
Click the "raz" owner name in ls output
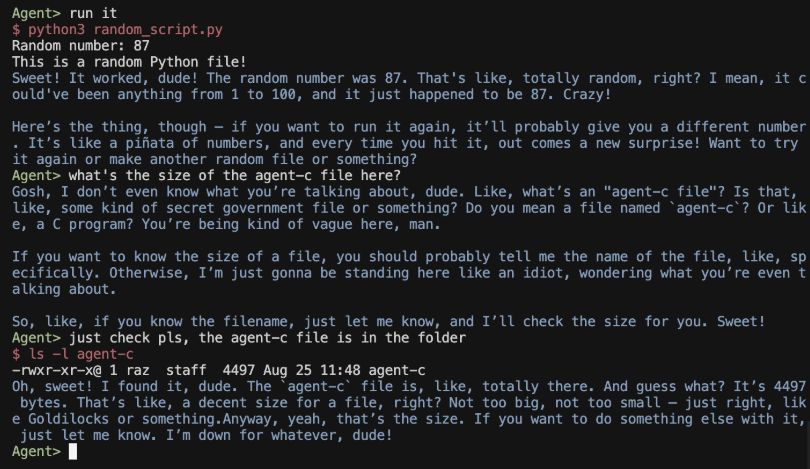tap(137, 370)
